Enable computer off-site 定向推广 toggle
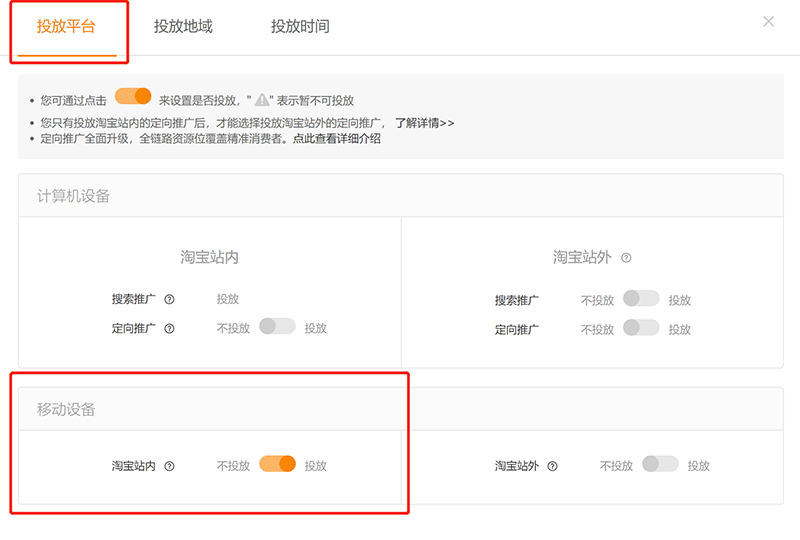Image resolution: width=800 pixels, height=540 pixels. tap(641, 327)
